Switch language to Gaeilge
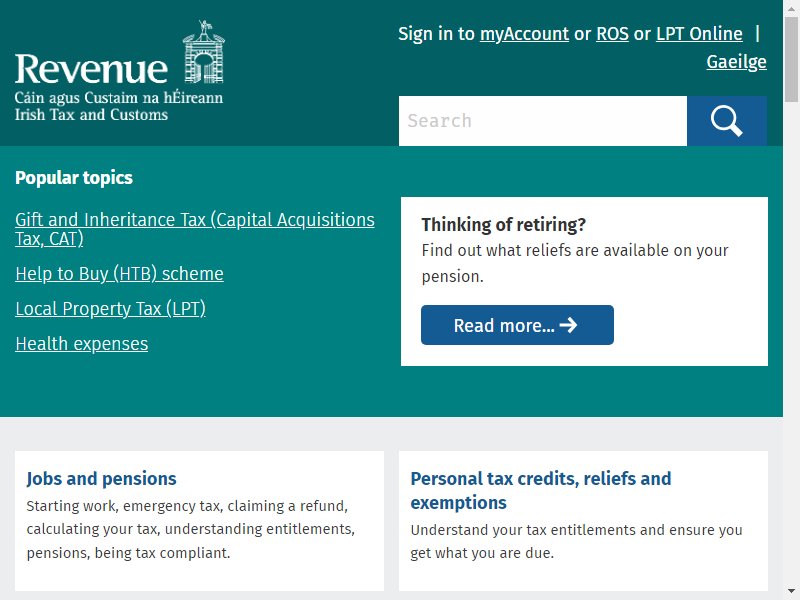This screenshot has height=600, width=800. click(736, 62)
